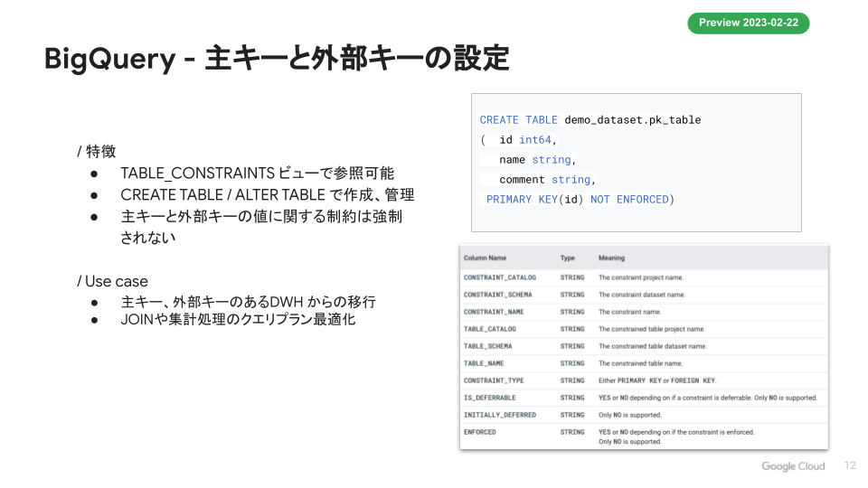
Task: Click the TABLE_NAME cell
Action: (x=484, y=363)
